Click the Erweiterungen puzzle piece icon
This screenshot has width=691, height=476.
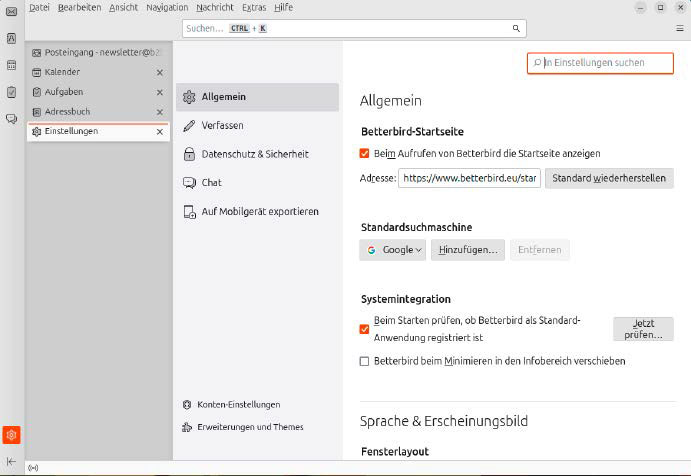187,427
